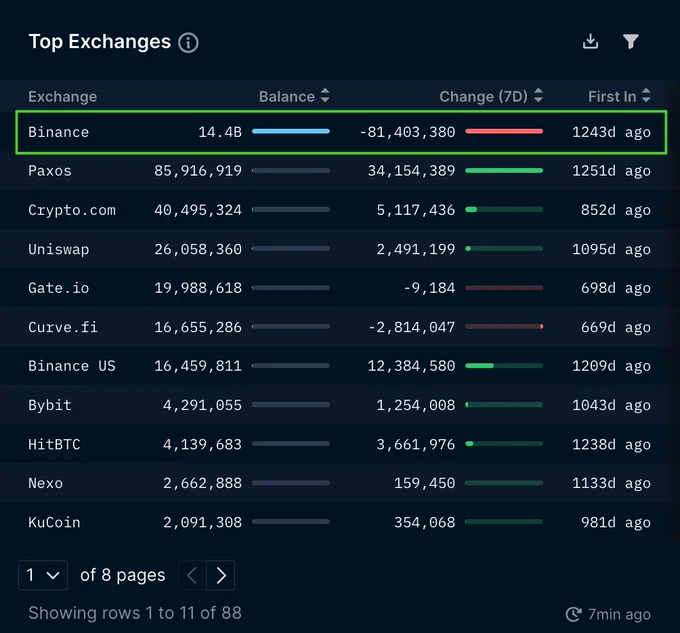Click the First In header label
Image resolution: width=680 pixels, height=633 pixels.
tap(612, 96)
